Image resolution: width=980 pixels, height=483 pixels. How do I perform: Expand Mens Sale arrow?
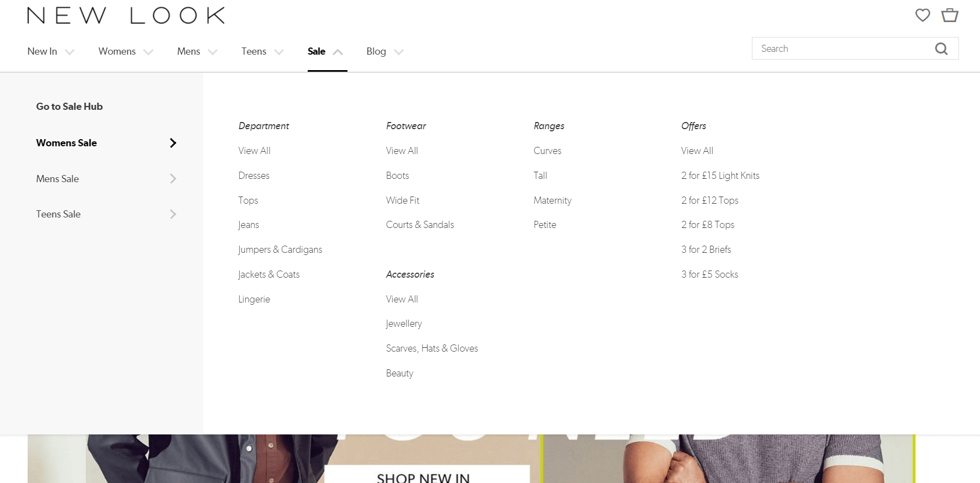(173, 179)
